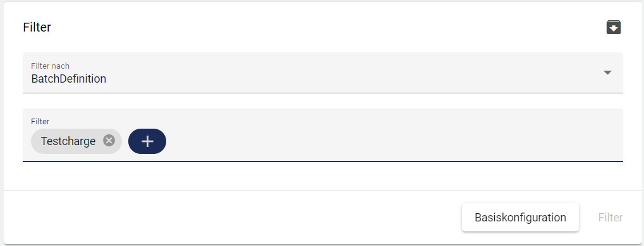644x246 pixels.
Task: Select the Testcharge filter chip
Action: click(x=76, y=141)
